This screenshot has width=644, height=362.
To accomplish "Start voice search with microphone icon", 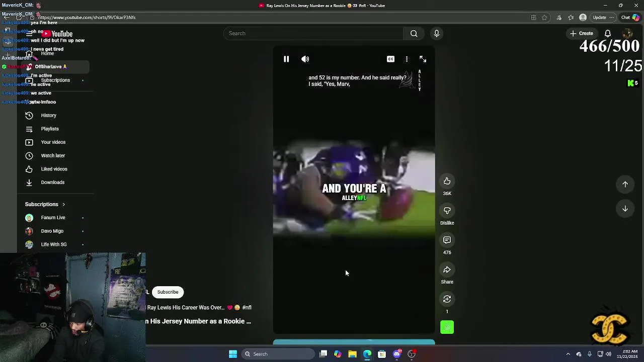I will click(437, 33).
